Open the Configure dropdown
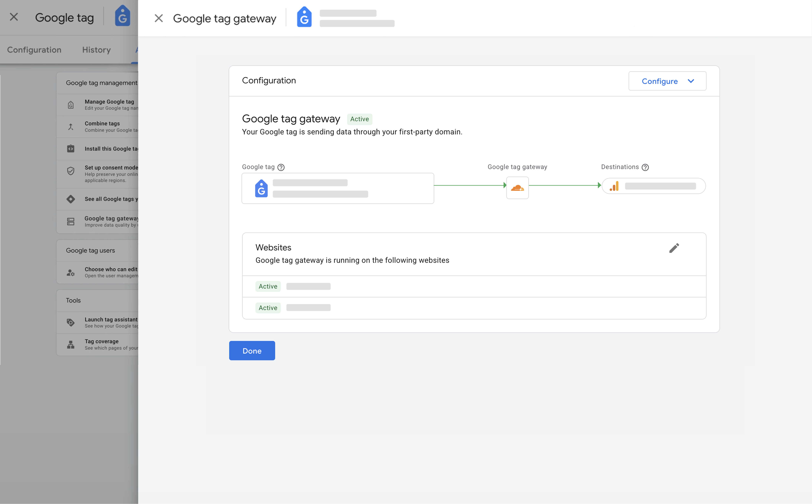812x504 pixels. coord(667,81)
